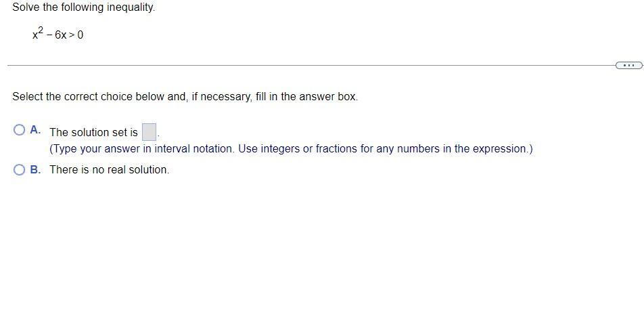
Task: Click the 'Solve the following inequality' heading
Action: click(x=83, y=7)
